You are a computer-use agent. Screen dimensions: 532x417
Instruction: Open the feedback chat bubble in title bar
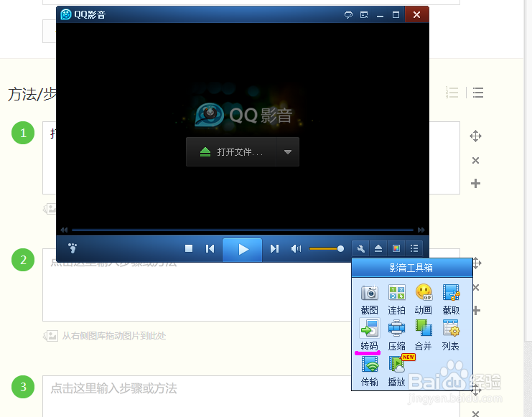[x=348, y=15]
